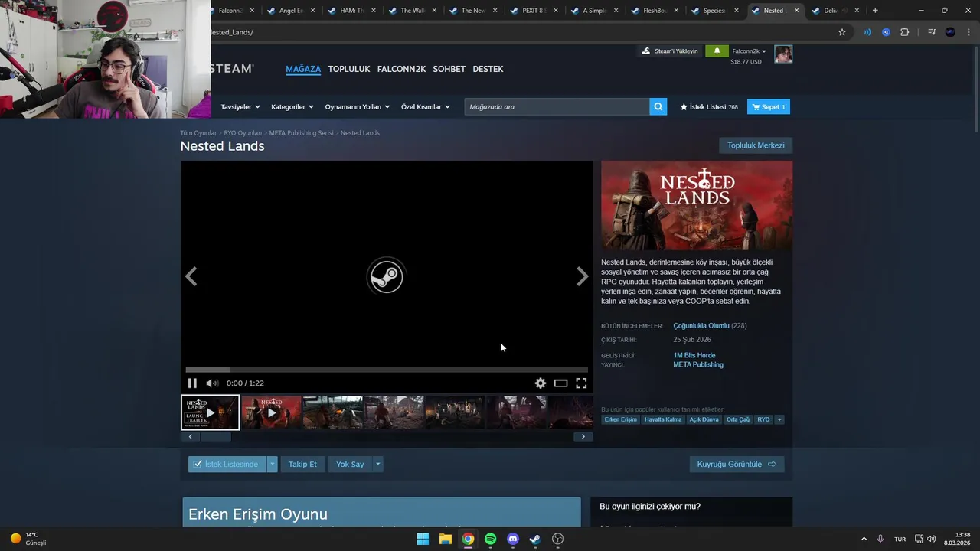Click Yok Say ignore button
Viewport: 980px width, 551px height.
tap(350, 464)
